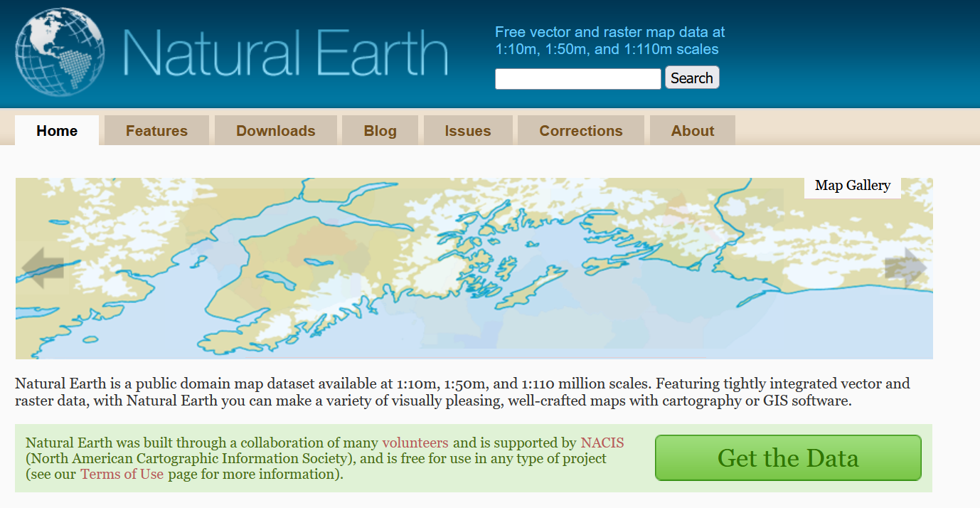
Task: Open the Corrections tab
Action: coord(580,131)
